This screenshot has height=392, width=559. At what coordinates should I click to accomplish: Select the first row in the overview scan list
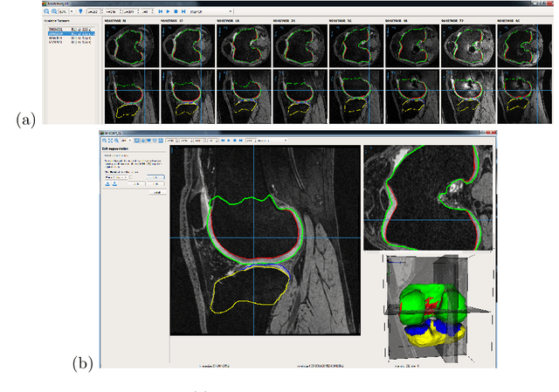click(x=72, y=29)
